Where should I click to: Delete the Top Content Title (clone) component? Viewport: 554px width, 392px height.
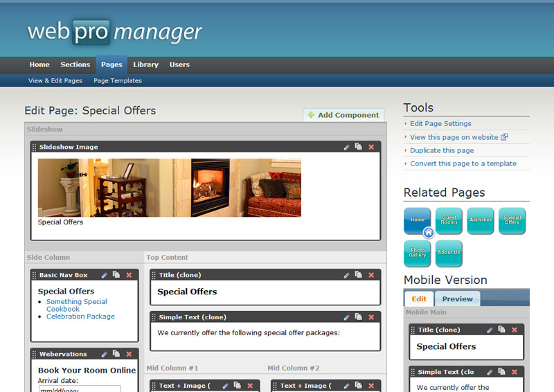(x=371, y=275)
